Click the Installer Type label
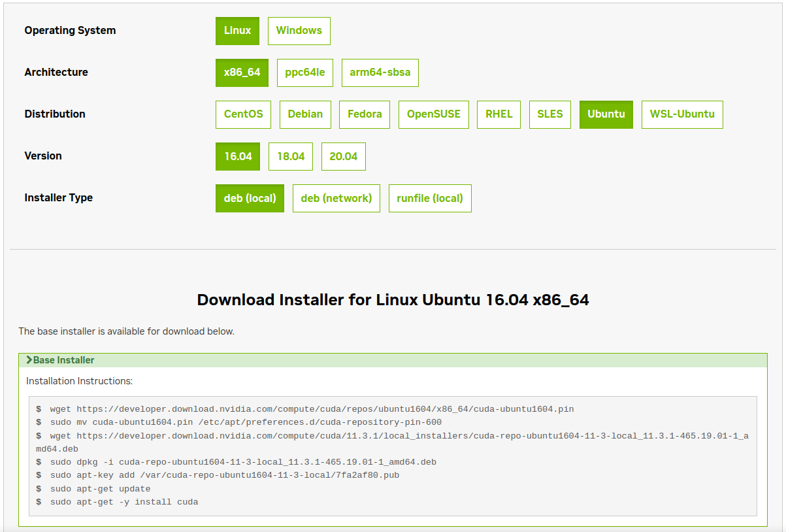 (x=59, y=198)
